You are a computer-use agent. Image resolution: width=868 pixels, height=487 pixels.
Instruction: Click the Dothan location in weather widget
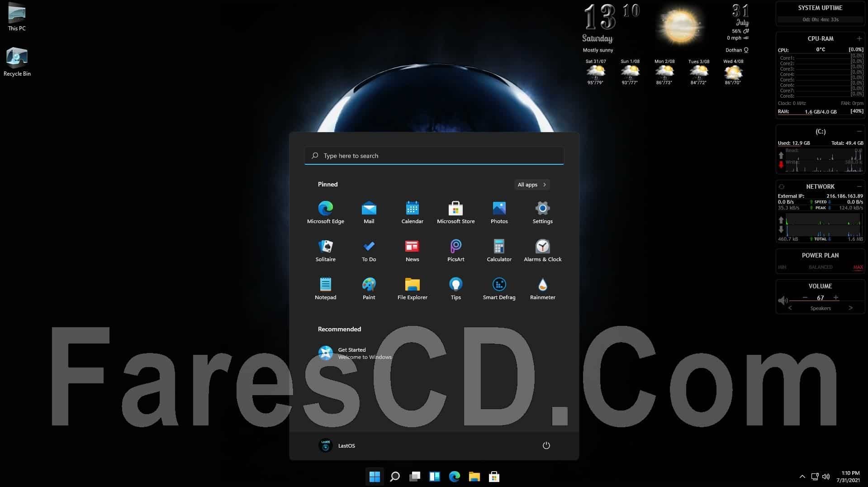point(737,50)
